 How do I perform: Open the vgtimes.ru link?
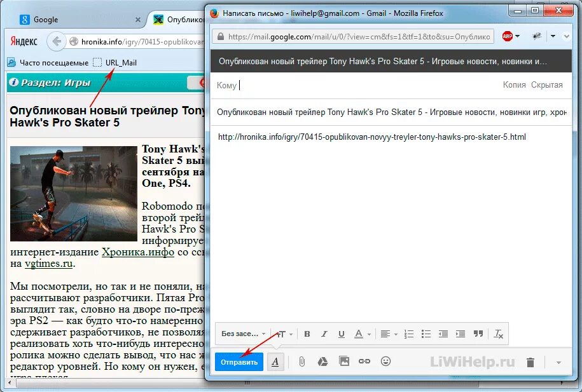[x=48, y=264]
